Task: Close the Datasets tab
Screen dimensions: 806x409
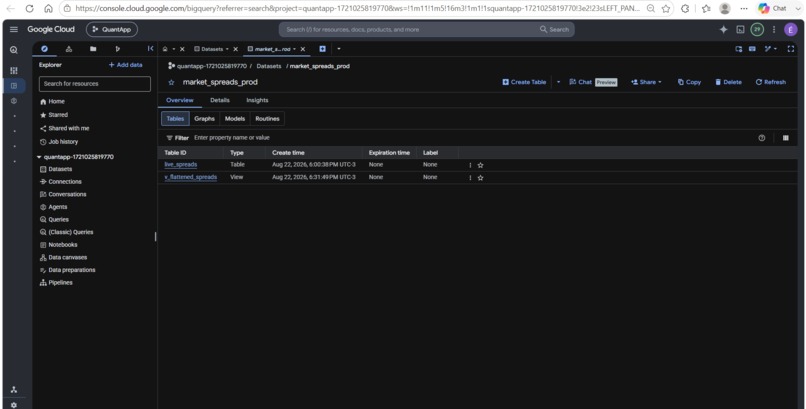Action: tap(235, 49)
